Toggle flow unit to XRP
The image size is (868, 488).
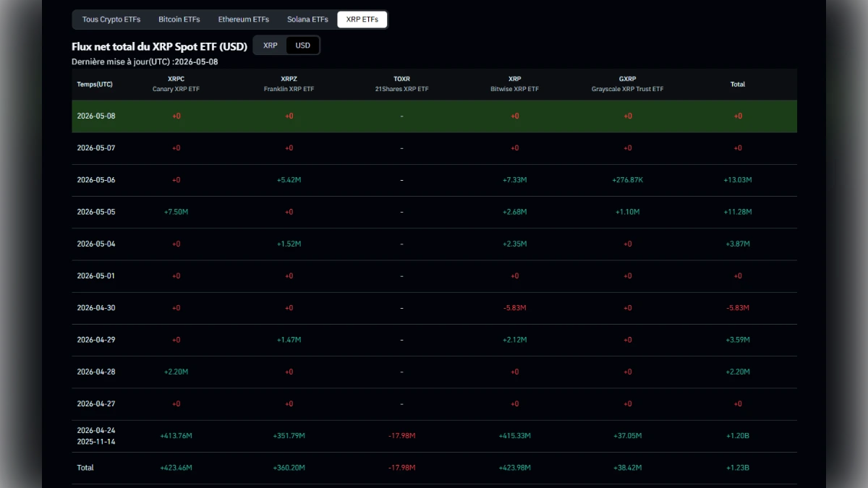271,46
